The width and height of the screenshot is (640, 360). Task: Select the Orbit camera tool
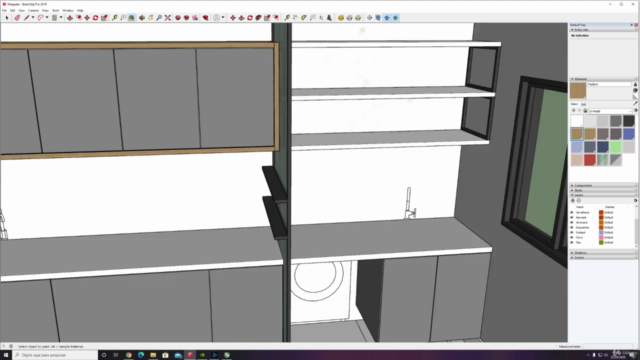click(x=142, y=18)
